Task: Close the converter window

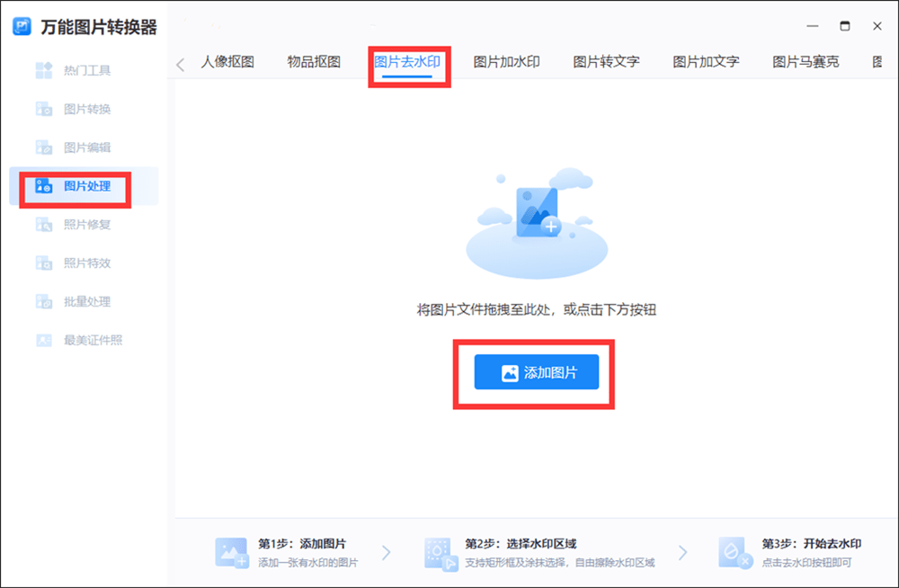Action: point(877,26)
